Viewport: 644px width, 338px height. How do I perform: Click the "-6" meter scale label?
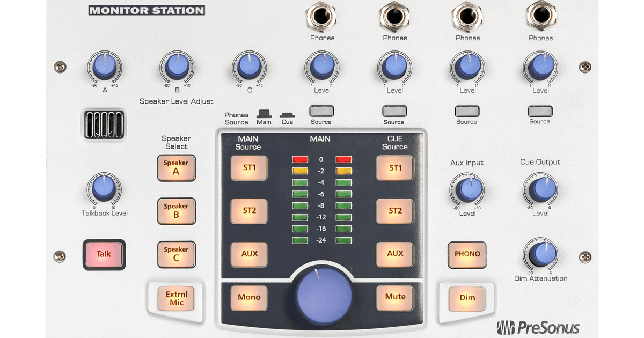coord(321,194)
